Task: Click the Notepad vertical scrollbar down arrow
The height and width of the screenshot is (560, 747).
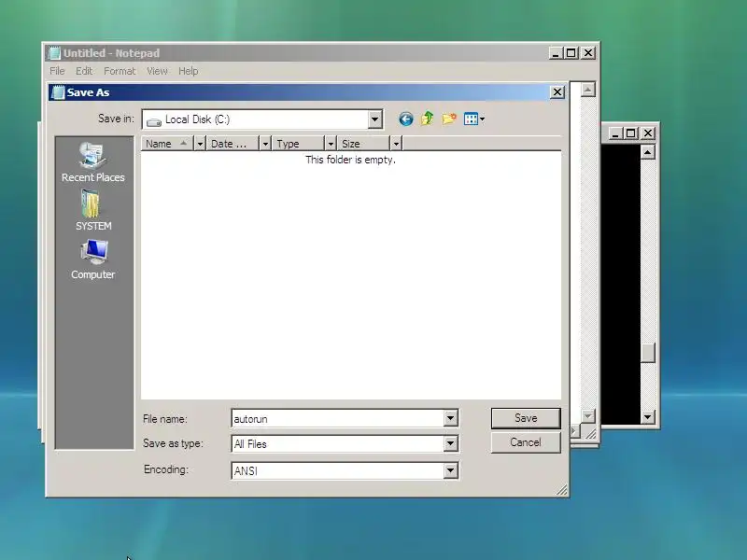Action: tap(588, 415)
